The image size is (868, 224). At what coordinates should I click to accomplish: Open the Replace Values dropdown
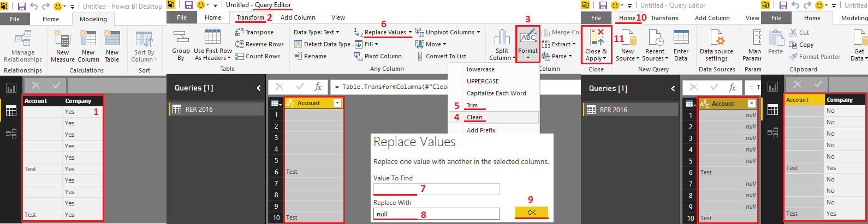point(410,32)
